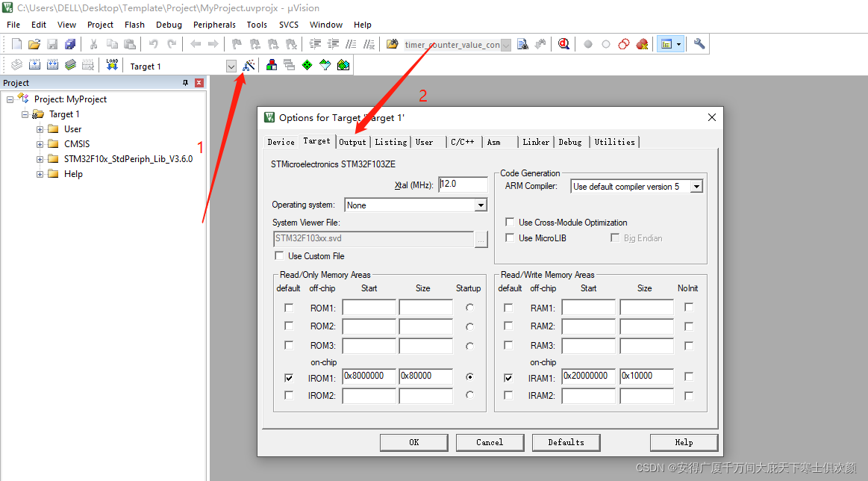Viewport: 868px width, 481px height.
Task: Check the ROM1 default checkbox
Action: (x=288, y=308)
